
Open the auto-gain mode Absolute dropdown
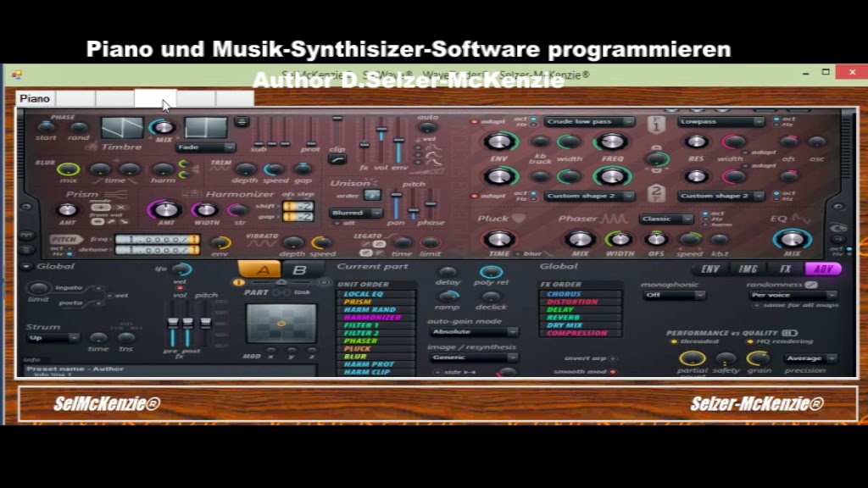(x=473, y=332)
